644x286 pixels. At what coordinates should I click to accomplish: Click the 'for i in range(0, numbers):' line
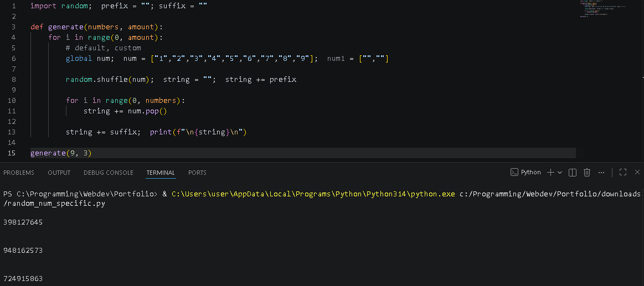[126, 101]
